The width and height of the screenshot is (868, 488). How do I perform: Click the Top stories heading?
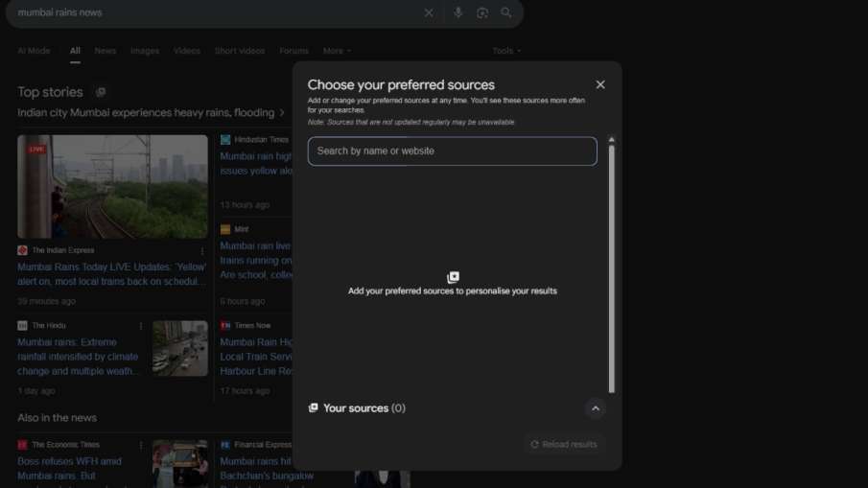50,92
